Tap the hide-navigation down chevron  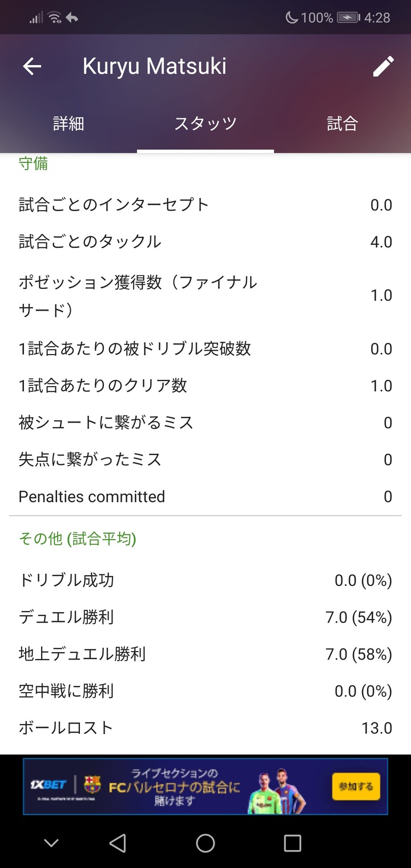[51, 843]
